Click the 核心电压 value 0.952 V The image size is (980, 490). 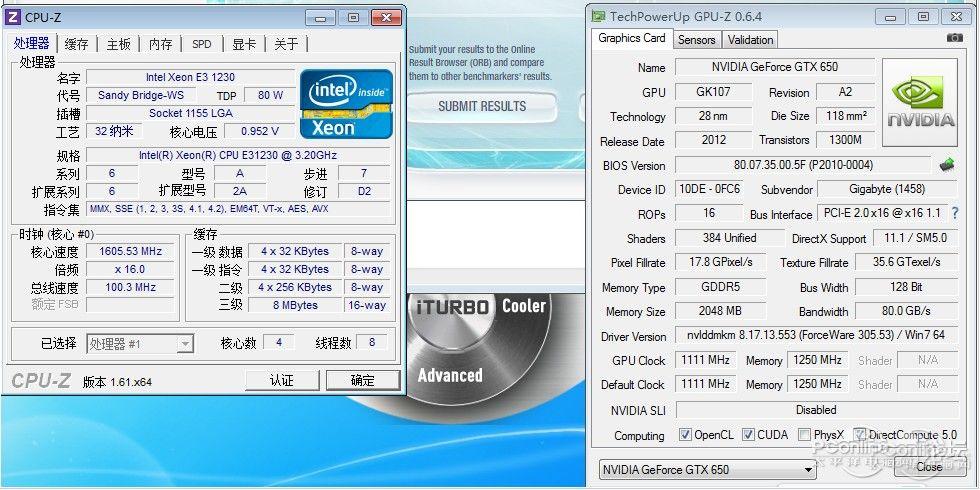259,131
